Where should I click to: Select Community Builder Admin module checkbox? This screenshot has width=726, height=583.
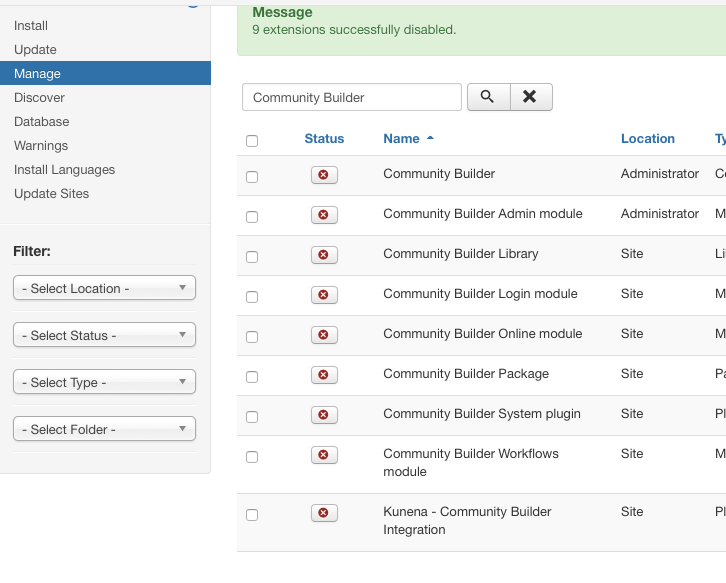(x=252, y=217)
